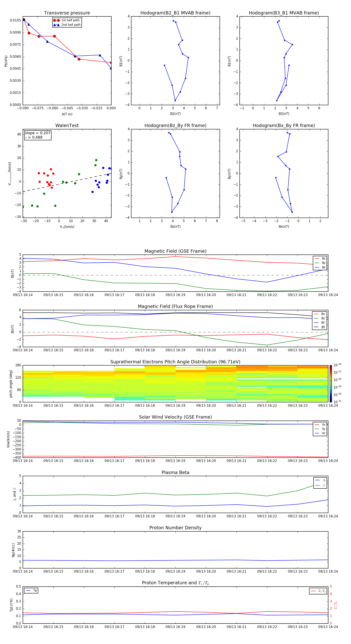Click the beta_p legend entry in Plasma Beta plot
Screen dimensions: 351x644
(321, 480)
